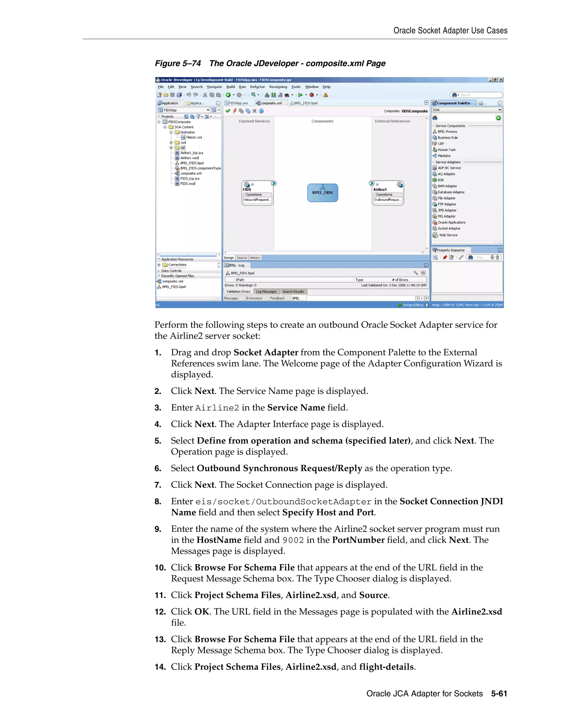Viewport: 563px width, 728px height.
Task: Expand the Connections node
Action: 159,265
